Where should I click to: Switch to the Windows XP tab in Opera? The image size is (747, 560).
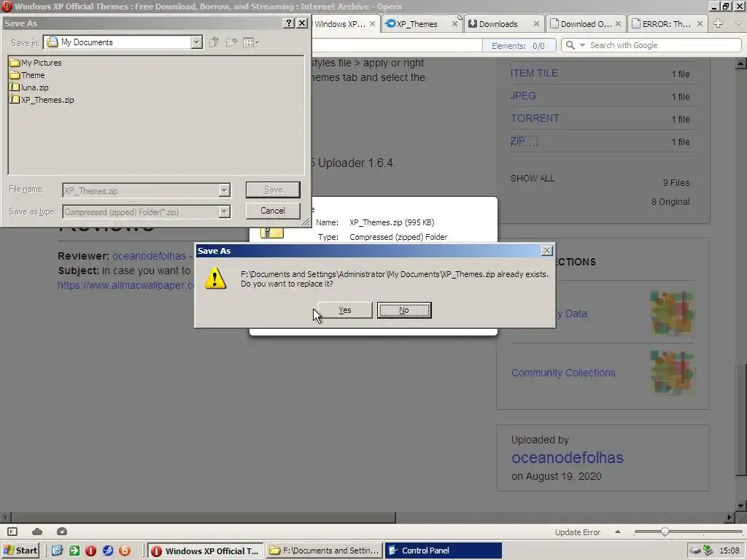[x=340, y=24]
